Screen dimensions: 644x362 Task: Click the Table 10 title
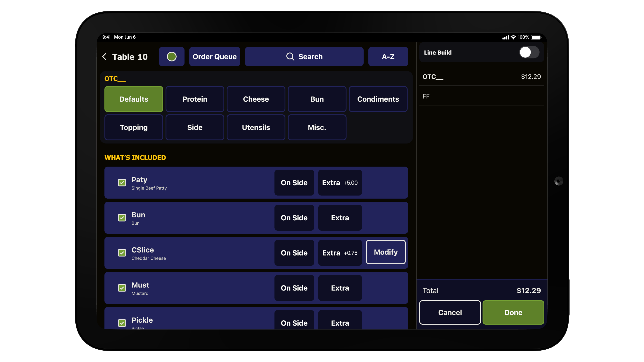[130, 57]
